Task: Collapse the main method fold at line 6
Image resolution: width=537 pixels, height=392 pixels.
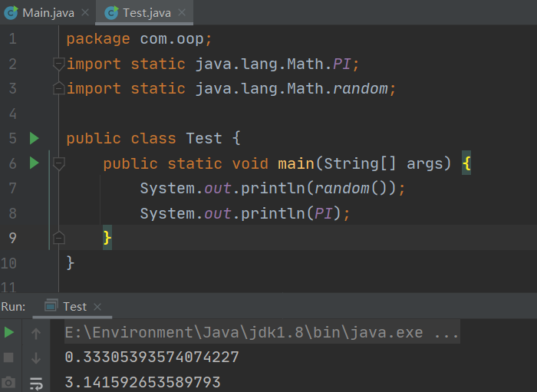Action: point(58,163)
